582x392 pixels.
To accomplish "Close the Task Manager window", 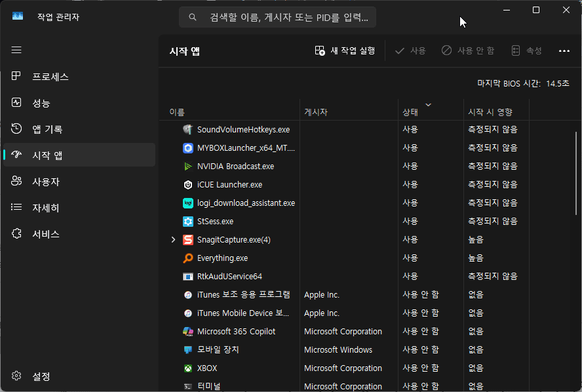I will (566, 10).
